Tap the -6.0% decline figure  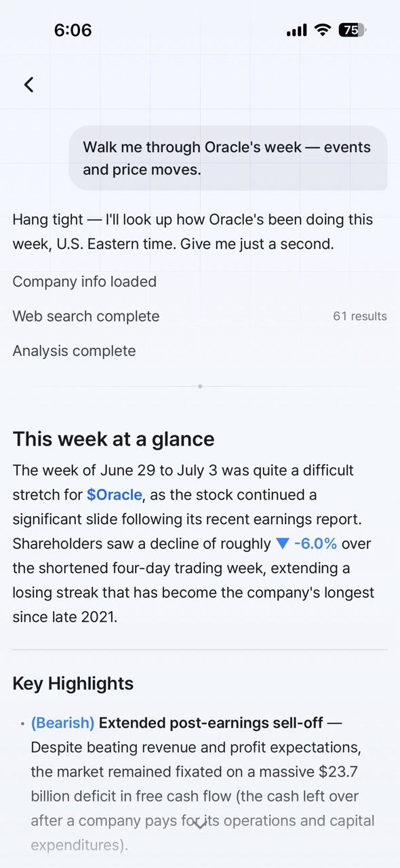click(315, 544)
